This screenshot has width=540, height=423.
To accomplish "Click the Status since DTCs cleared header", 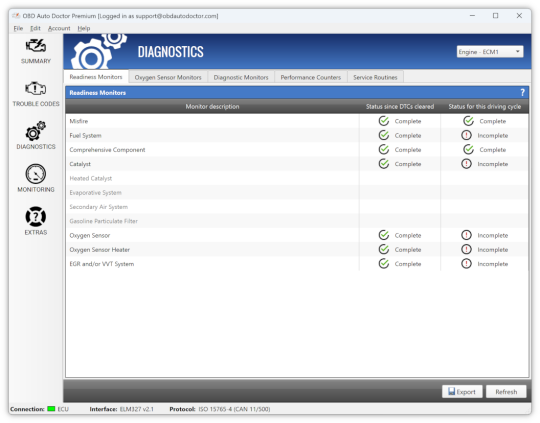I will [x=399, y=106].
